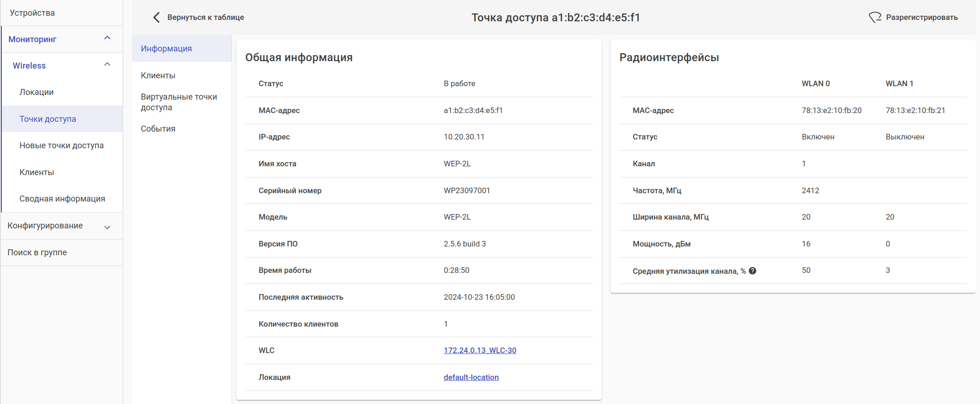Image resolution: width=980 pixels, height=404 pixels.
Task: Click the deregister access point icon
Action: point(875,18)
